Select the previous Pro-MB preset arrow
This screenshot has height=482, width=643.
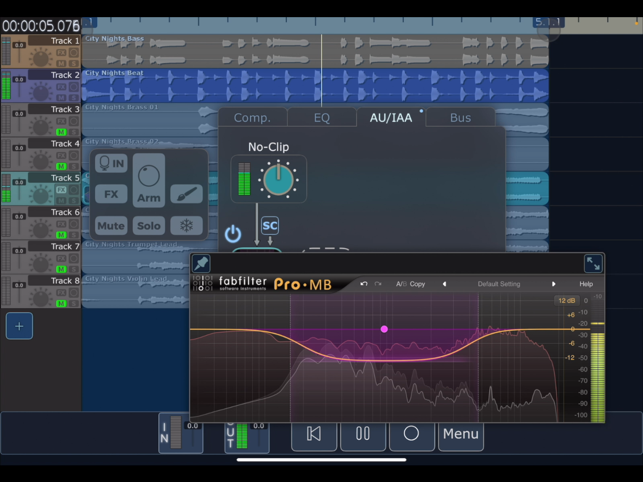444,284
